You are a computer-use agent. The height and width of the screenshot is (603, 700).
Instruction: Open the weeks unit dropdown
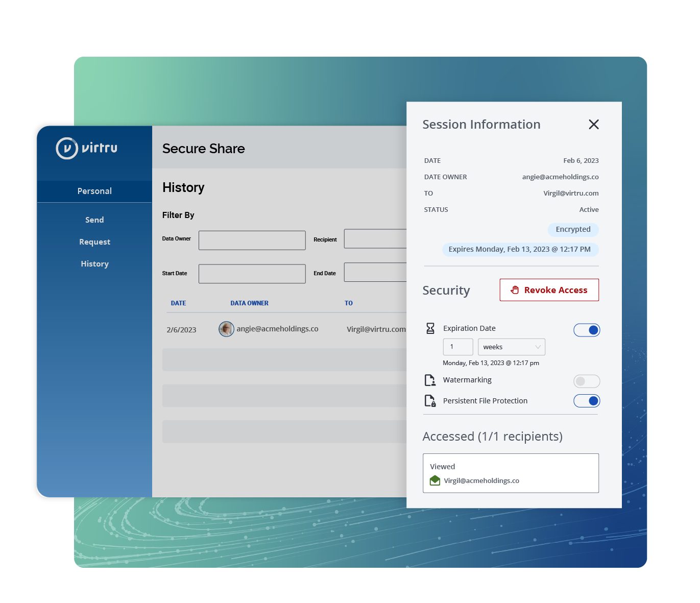coord(511,347)
